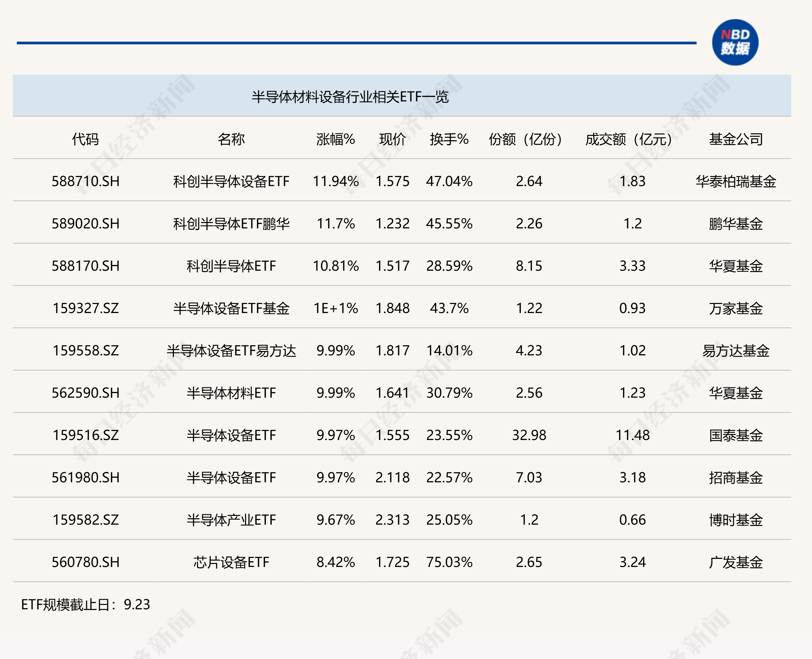Click the 32.98 share amount value
812x659 pixels.
[x=529, y=435]
